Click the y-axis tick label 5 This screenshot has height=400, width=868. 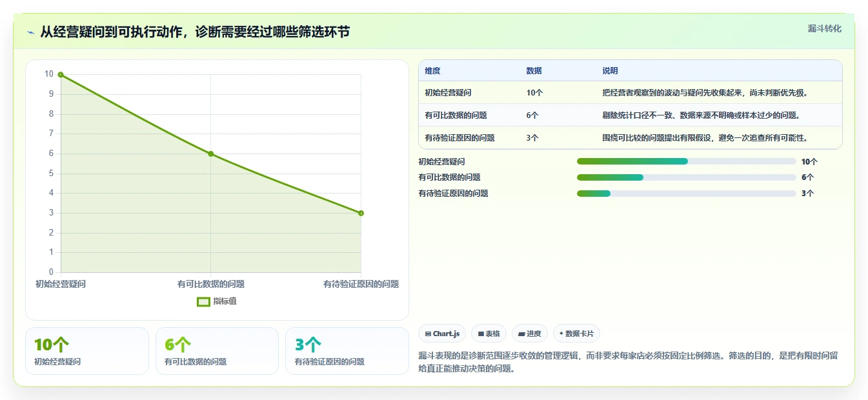coord(51,174)
